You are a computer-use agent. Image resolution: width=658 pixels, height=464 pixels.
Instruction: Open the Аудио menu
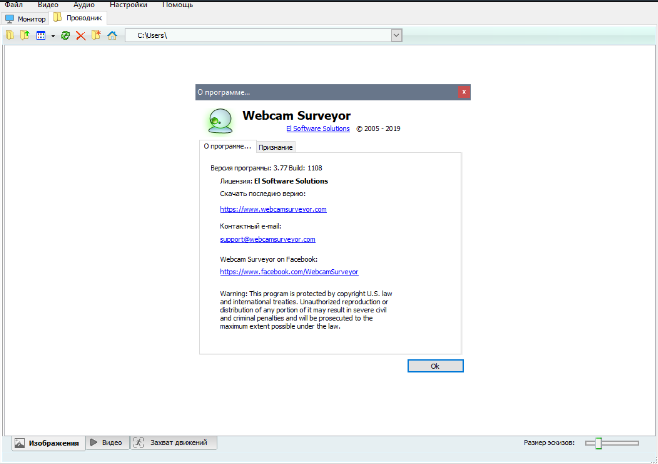tap(84, 5)
